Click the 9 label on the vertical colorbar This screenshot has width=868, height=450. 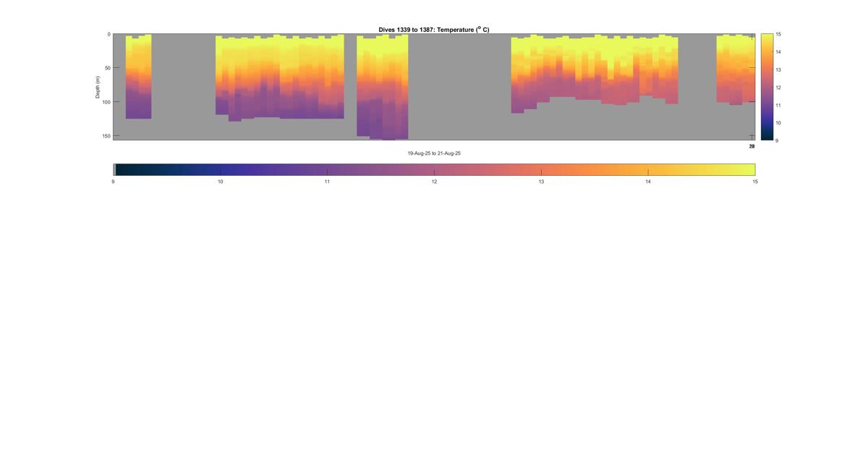(777, 140)
